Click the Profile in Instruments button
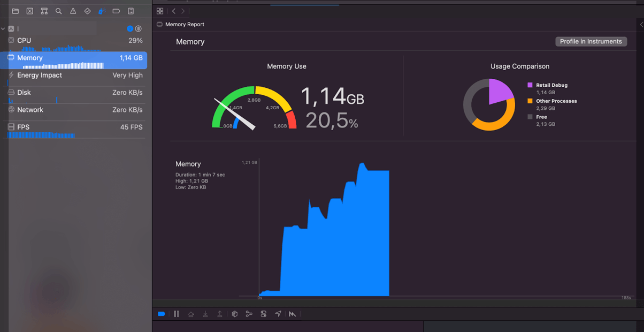Screen dimensions: 644x332 pyautogui.click(x=591, y=41)
